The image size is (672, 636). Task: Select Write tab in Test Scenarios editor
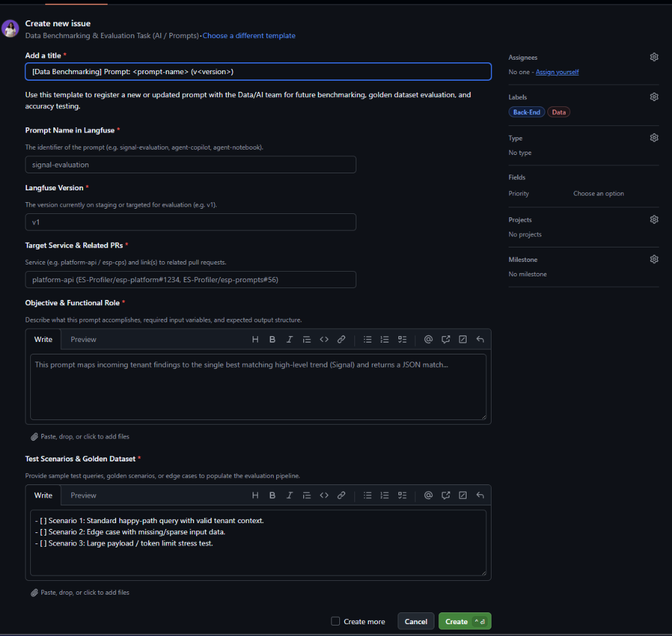click(x=43, y=496)
